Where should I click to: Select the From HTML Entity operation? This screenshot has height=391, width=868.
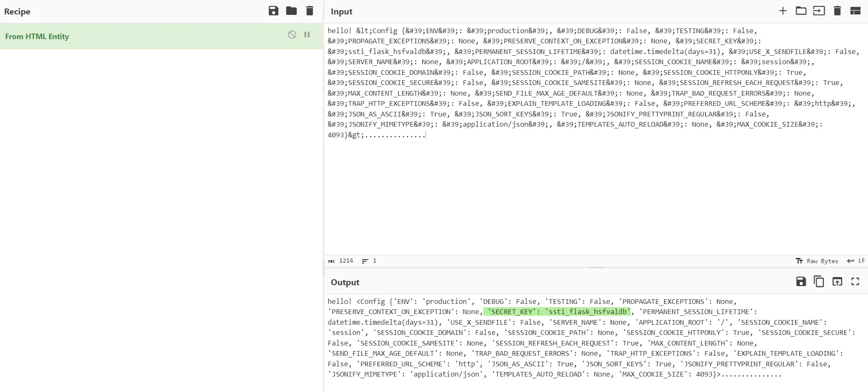tap(37, 37)
